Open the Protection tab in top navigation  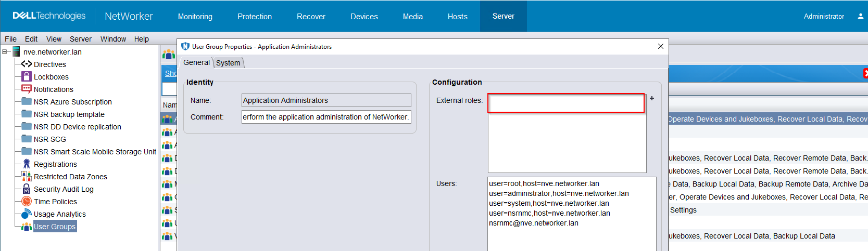point(254,16)
